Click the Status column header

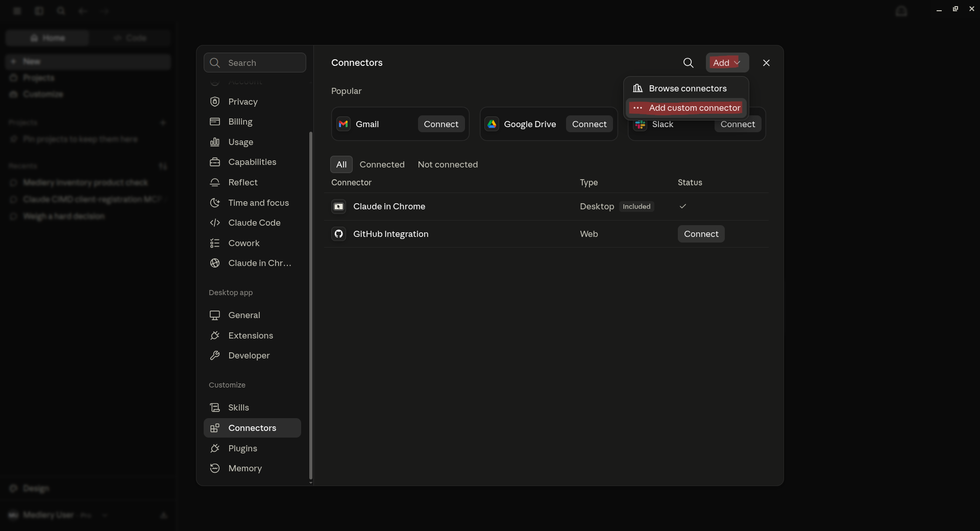[690, 182]
